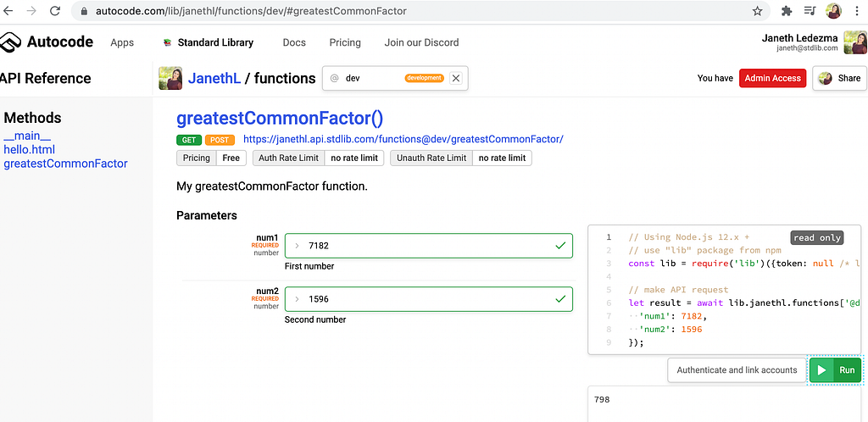Open Janeth Ledezma's account avatar
The height and width of the screenshot is (422, 868).
point(855,42)
